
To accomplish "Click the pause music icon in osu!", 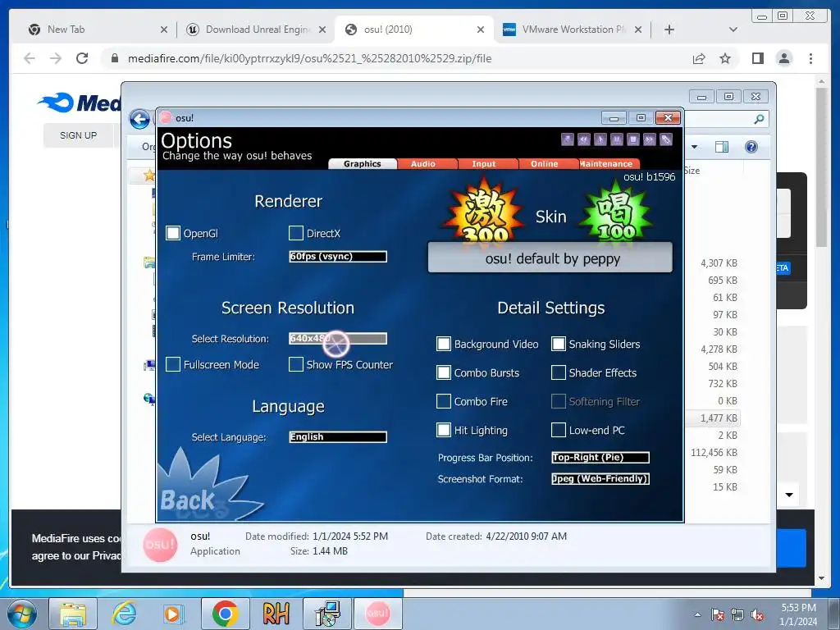I will tap(617, 139).
